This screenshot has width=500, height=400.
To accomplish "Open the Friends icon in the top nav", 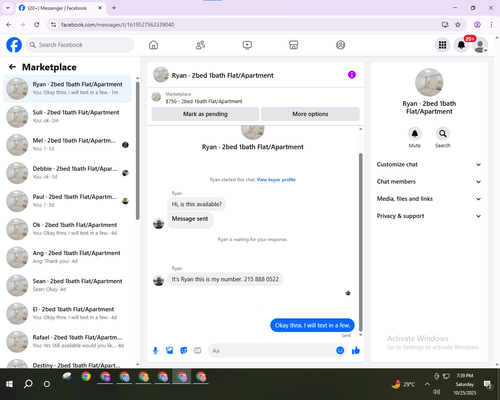I will tap(200, 45).
